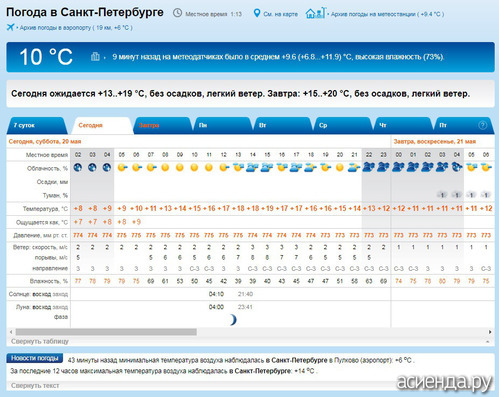Click the map pin location icon
Image resolution: width=499 pixels, height=397 pixels.
[256, 13]
